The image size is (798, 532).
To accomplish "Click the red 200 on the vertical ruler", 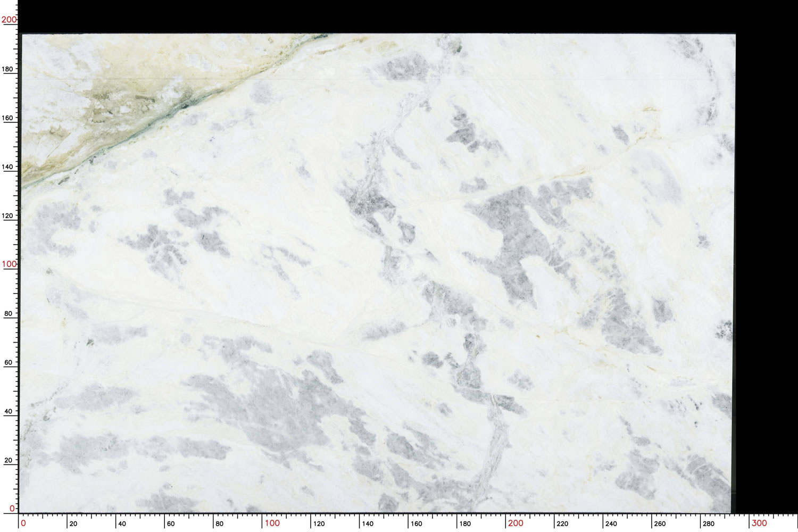I will click(x=9, y=20).
